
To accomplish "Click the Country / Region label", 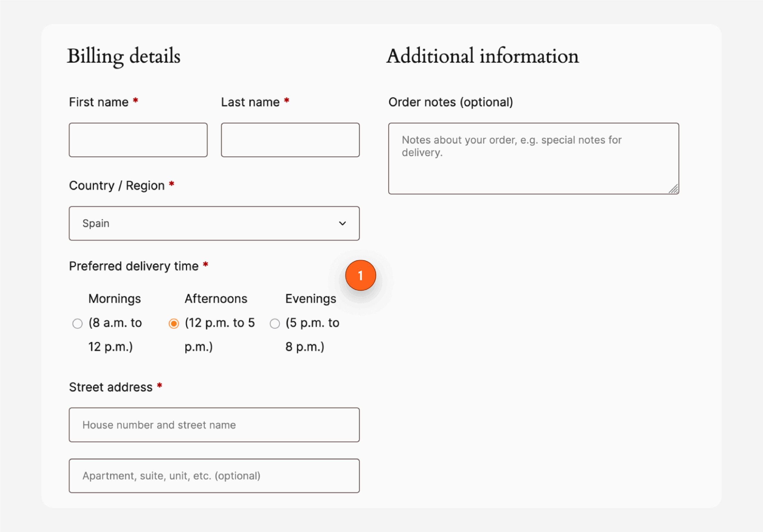I will [116, 185].
